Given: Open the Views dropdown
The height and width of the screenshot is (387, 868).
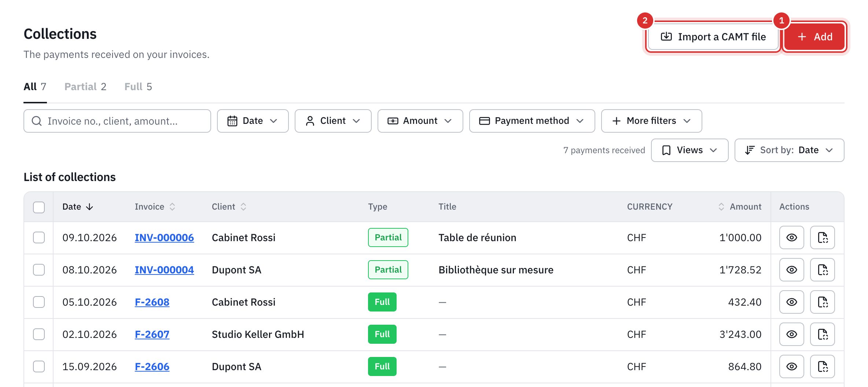Looking at the screenshot, I should click(x=690, y=150).
